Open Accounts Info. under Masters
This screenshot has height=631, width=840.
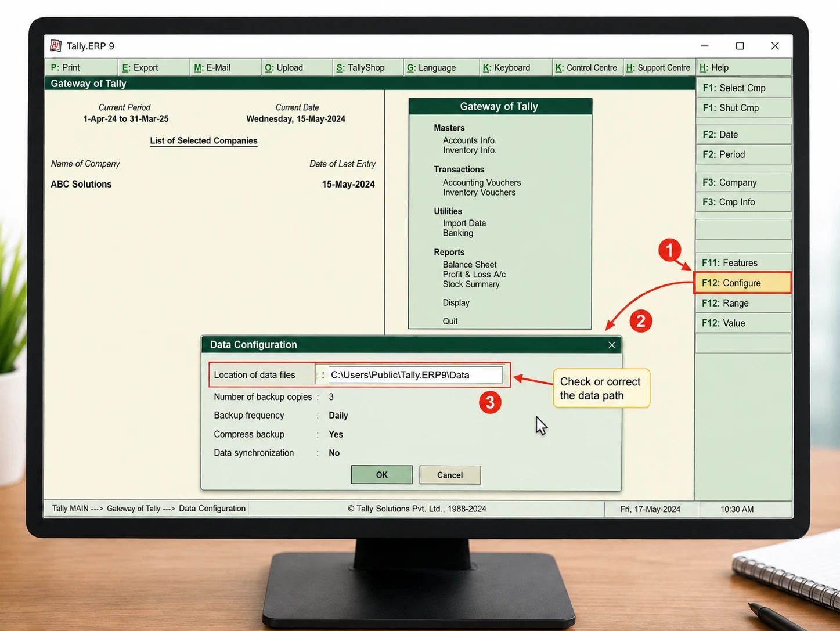coord(470,140)
